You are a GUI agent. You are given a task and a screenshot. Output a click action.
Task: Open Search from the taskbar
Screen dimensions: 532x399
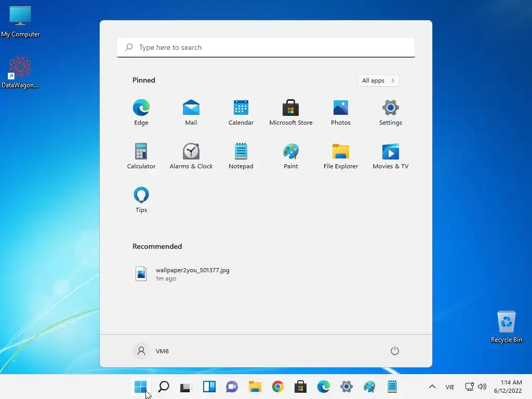tap(164, 387)
